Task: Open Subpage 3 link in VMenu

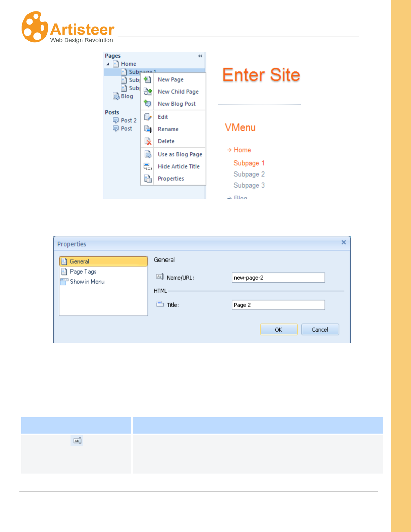Action: pos(249,185)
